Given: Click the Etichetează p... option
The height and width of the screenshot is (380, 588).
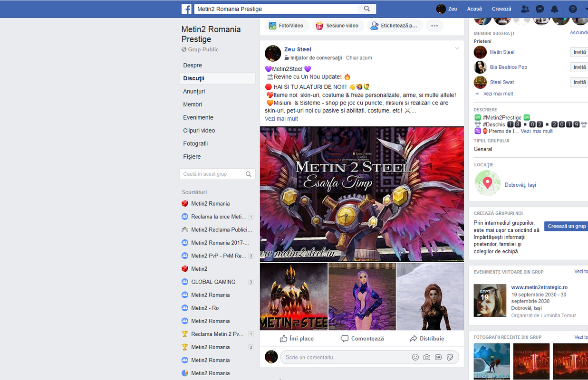Looking at the screenshot, I should [x=394, y=26].
